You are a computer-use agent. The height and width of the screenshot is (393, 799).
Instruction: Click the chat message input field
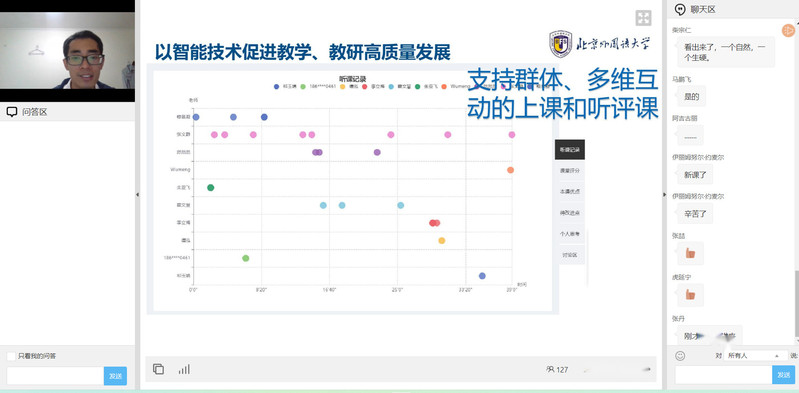[724, 375]
